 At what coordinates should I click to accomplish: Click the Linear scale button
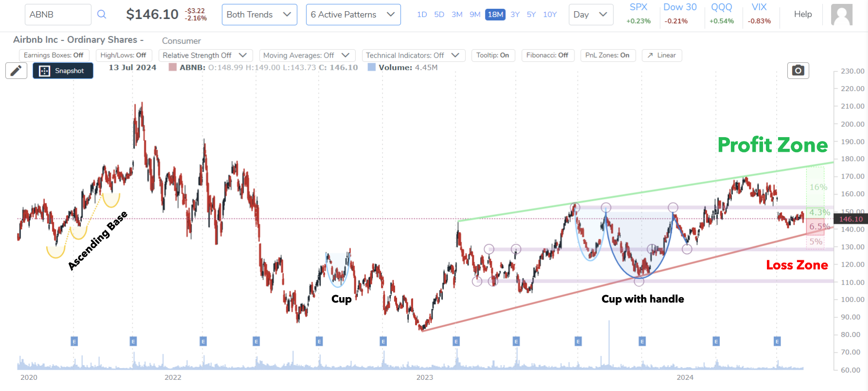(x=662, y=55)
